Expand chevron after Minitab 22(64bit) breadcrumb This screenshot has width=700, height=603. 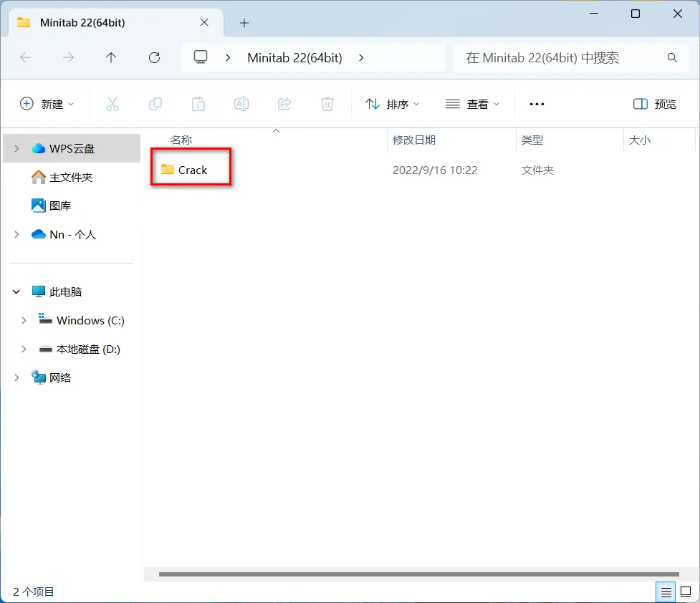(361, 57)
